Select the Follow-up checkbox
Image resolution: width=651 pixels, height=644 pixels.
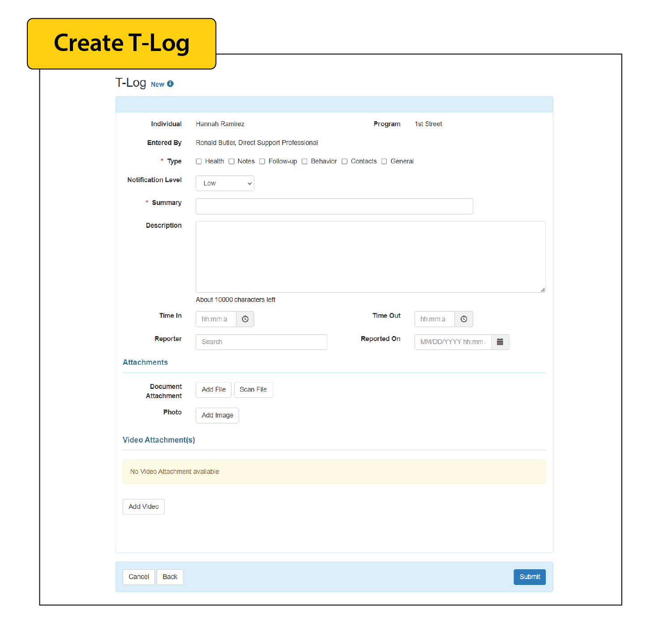[x=262, y=161]
